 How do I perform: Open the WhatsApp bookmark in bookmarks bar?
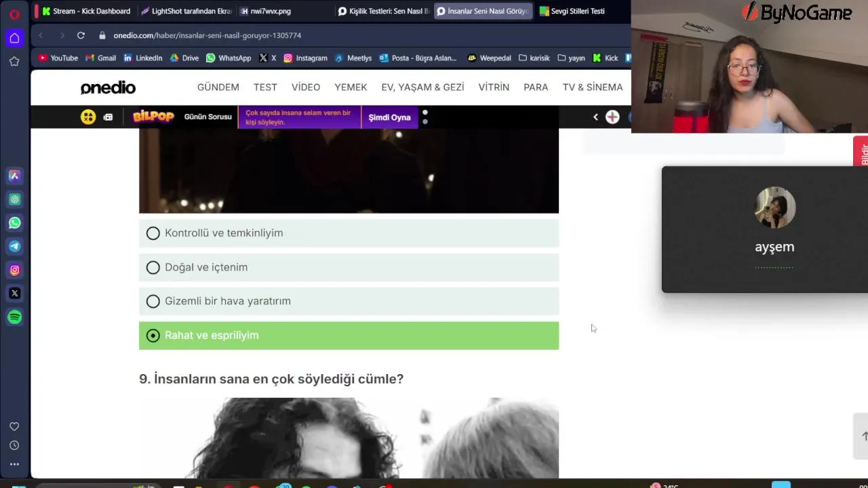tap(229, 58)
